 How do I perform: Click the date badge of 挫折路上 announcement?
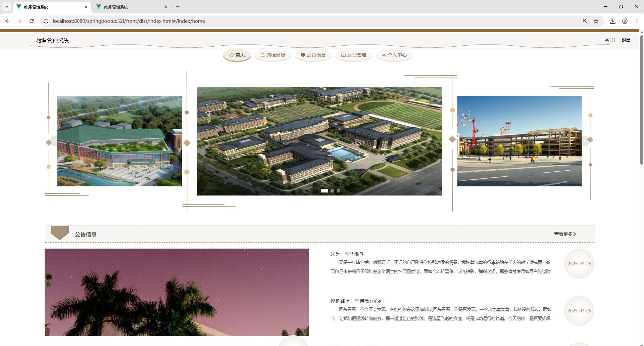click(x=579, y=311)
